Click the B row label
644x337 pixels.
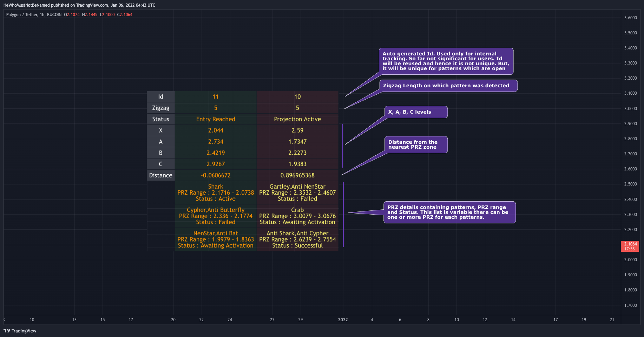pos(160,153)
